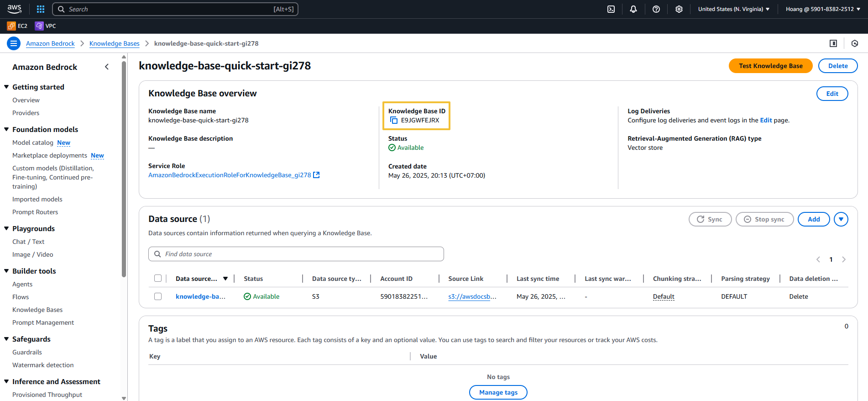Open Image / Video playground

tap(33, 254)
